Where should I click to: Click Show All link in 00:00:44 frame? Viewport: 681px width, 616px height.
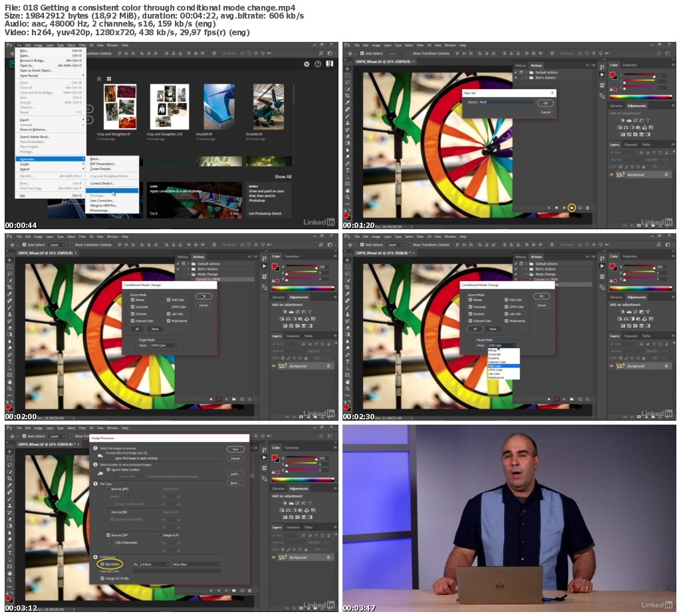pyautogui.click(x=283, y=177)
